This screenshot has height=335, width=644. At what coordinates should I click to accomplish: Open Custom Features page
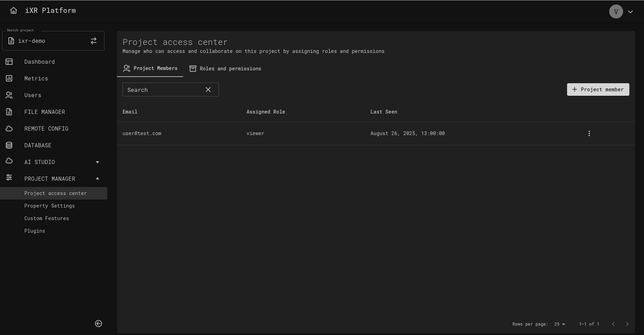[x=47, y=218]
